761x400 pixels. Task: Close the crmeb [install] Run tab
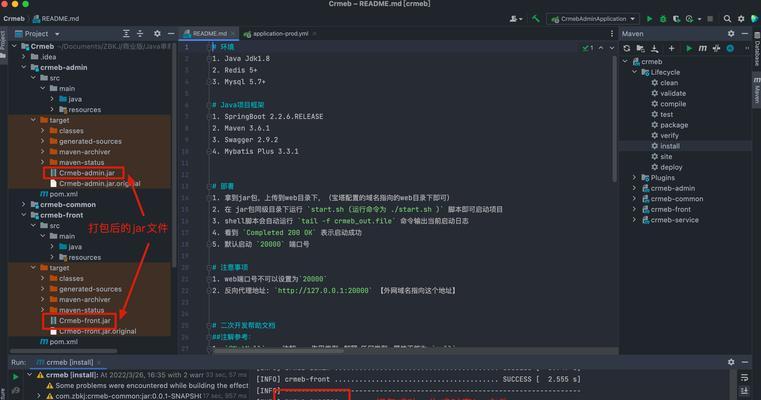(99, 363)
